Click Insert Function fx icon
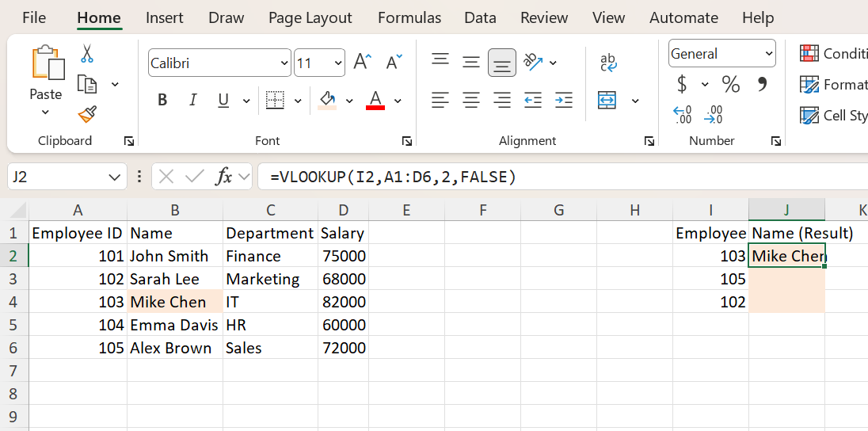868x431 pixels. pos(223,177)
